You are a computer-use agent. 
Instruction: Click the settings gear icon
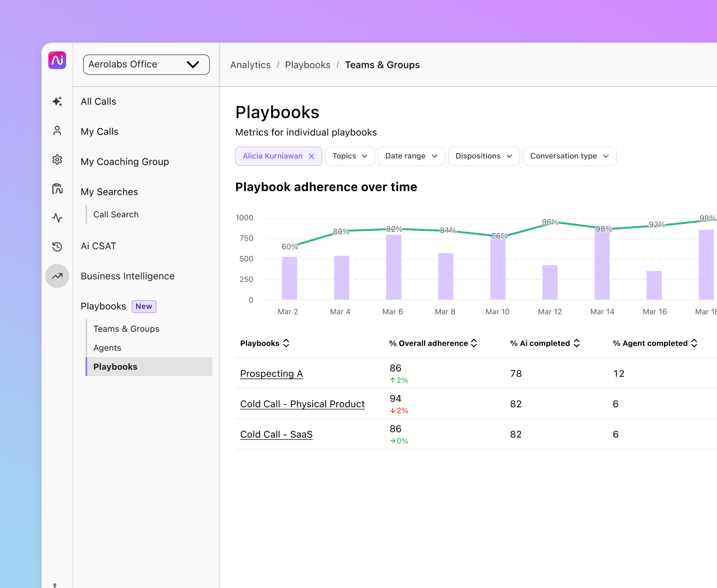[x=57, y=160]
